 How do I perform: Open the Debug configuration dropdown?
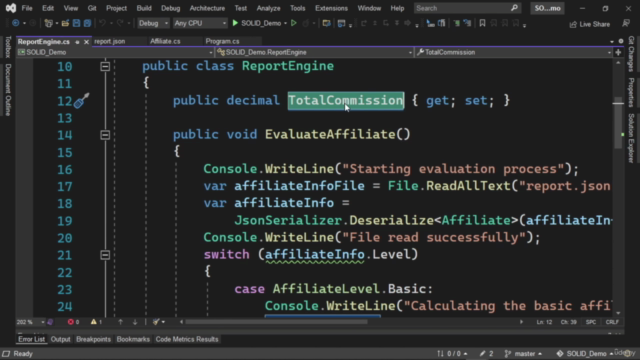[153, 23]
